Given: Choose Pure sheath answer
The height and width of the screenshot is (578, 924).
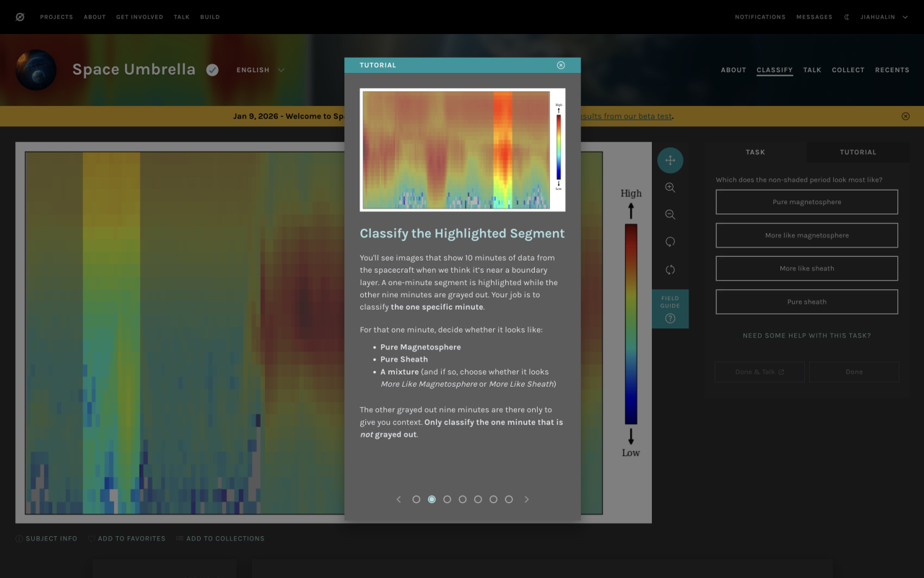Looking at the screenshot, I should point(807,302).
